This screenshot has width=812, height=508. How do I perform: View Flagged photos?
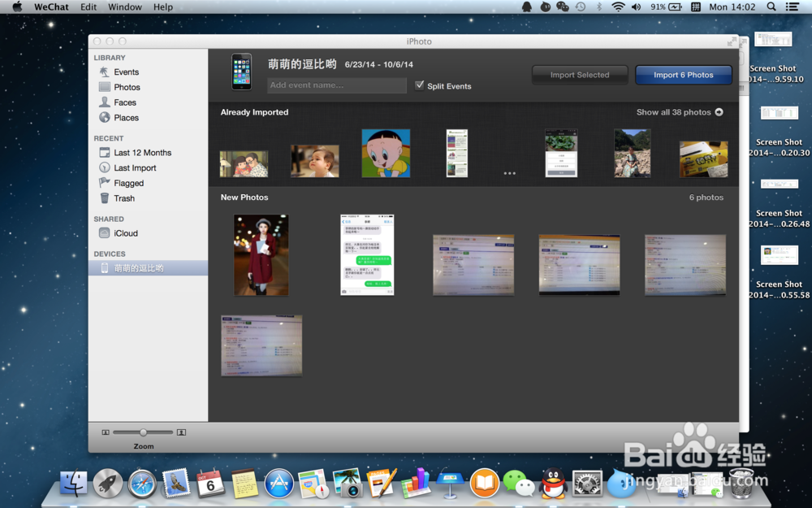tap(128, 183)
